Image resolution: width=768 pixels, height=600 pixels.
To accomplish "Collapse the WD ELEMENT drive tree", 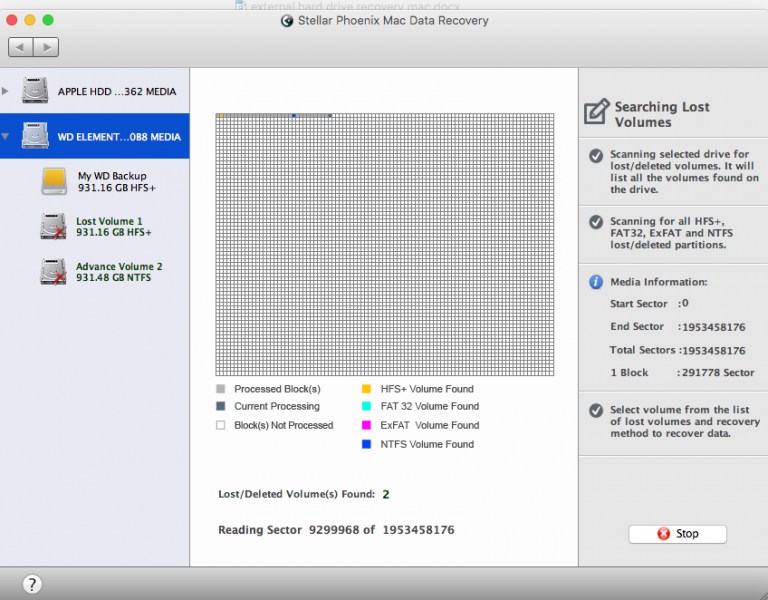I will (x=5, y=137).
